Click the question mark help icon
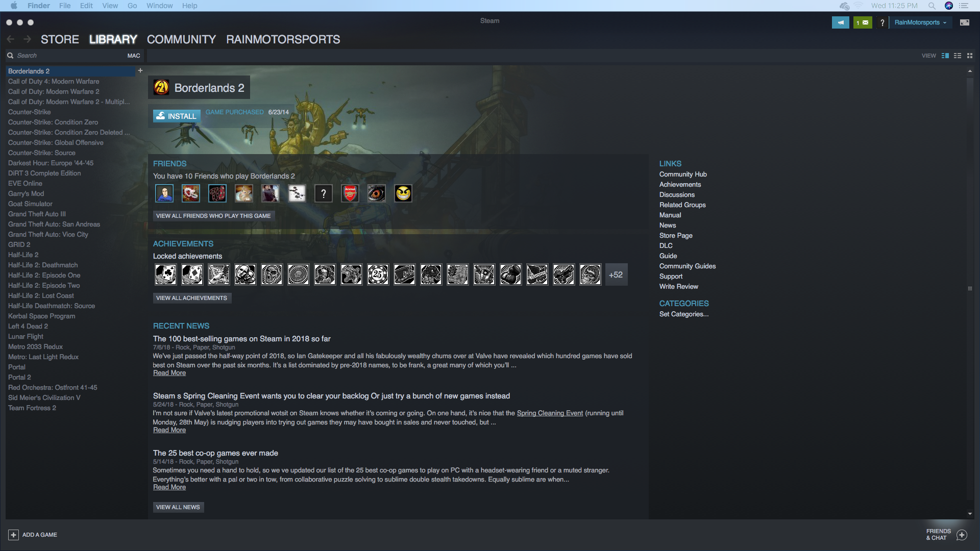Screen dimensions: 980x551 pyautogui.click(x=882, y=22)
